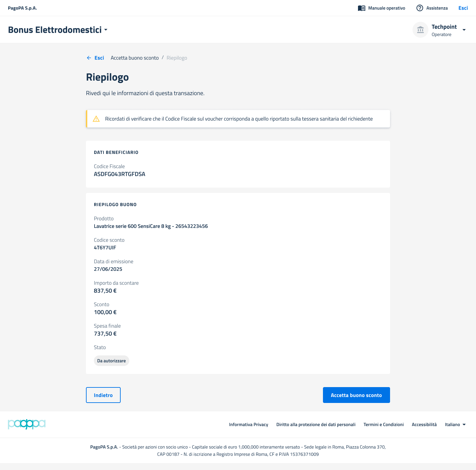Go back with the Indietro button

click(103, 395)
